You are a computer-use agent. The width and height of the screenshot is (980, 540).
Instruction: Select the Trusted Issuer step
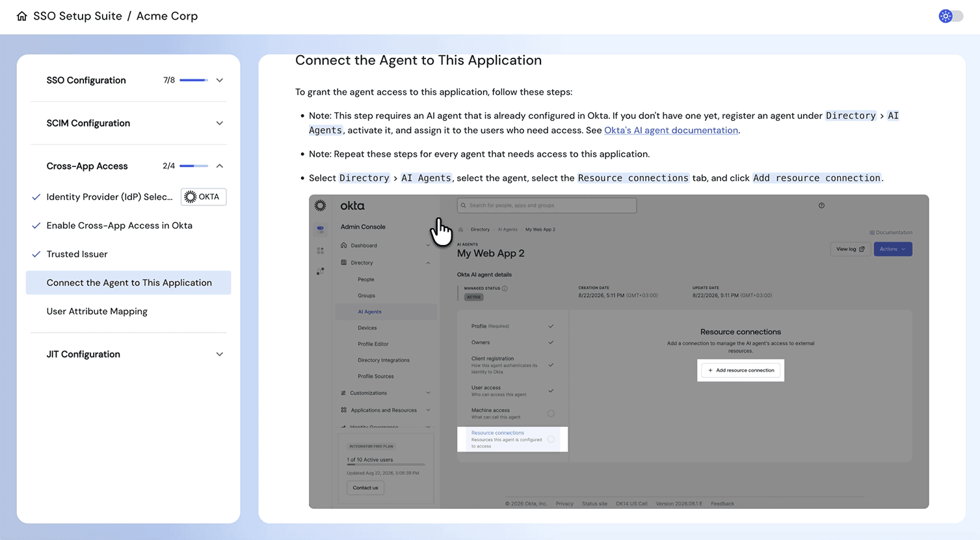click(77, 254)
